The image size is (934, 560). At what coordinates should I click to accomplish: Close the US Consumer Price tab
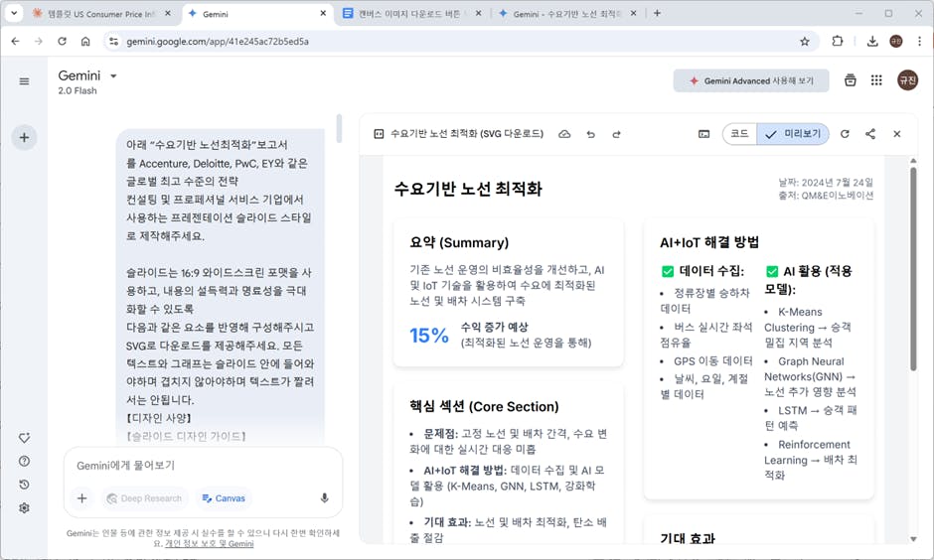[x=167, y=13]
